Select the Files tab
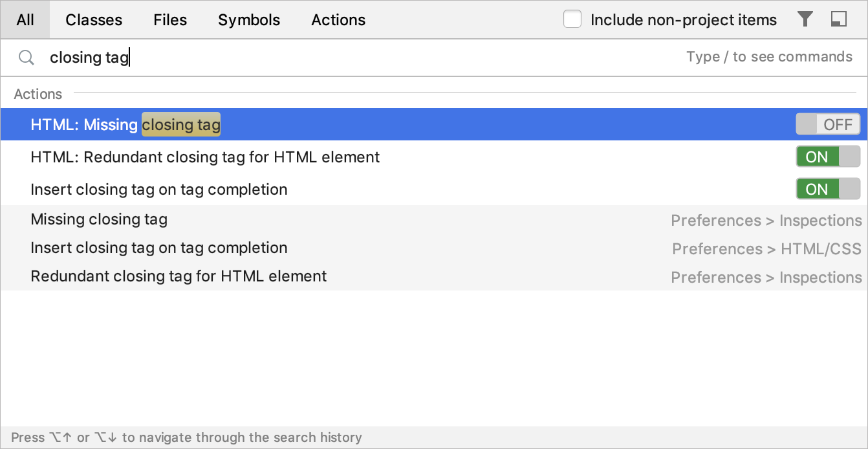The height and width of the screenshot is (449, 868). coord(170,20)
